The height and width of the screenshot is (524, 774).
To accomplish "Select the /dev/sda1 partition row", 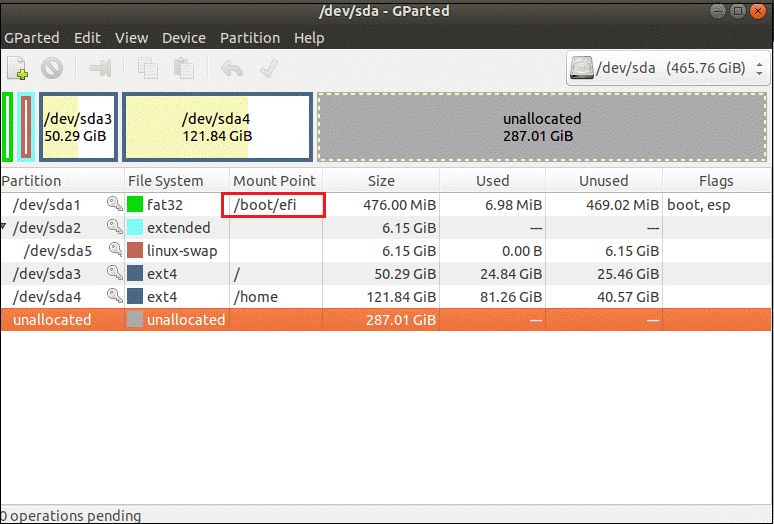I will tap(386, 204).
